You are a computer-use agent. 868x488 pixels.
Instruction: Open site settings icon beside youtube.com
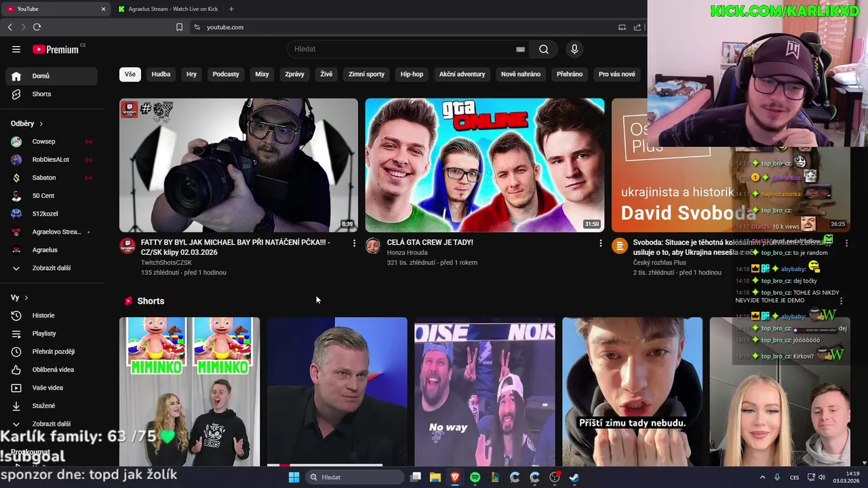197,27
